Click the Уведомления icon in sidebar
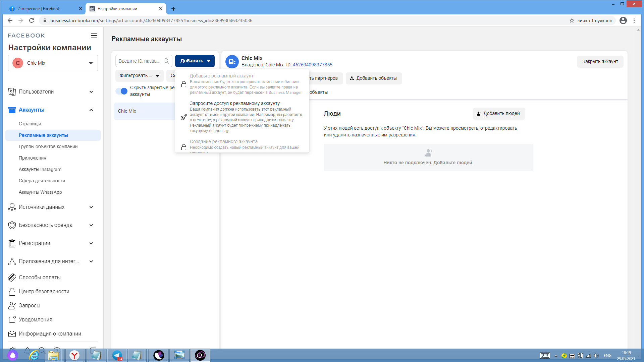The height and width of the screenshot is (362, 644). coord(12,320)
